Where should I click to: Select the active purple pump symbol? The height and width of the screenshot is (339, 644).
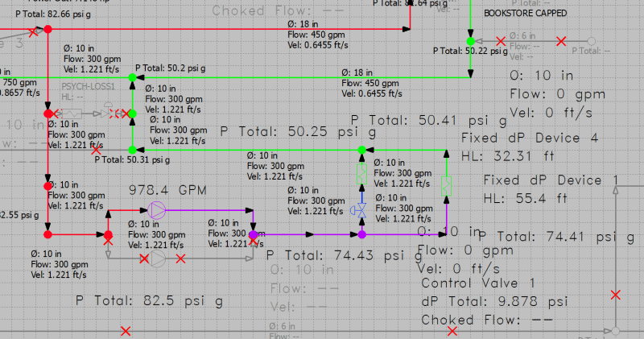[x=156, y=210]
